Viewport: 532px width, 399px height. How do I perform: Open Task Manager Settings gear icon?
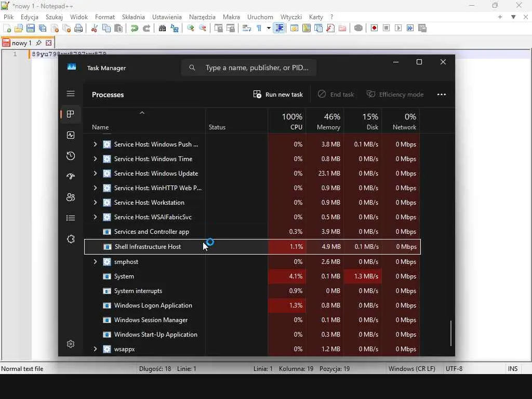pyautogui.click(x=71, y=344)
